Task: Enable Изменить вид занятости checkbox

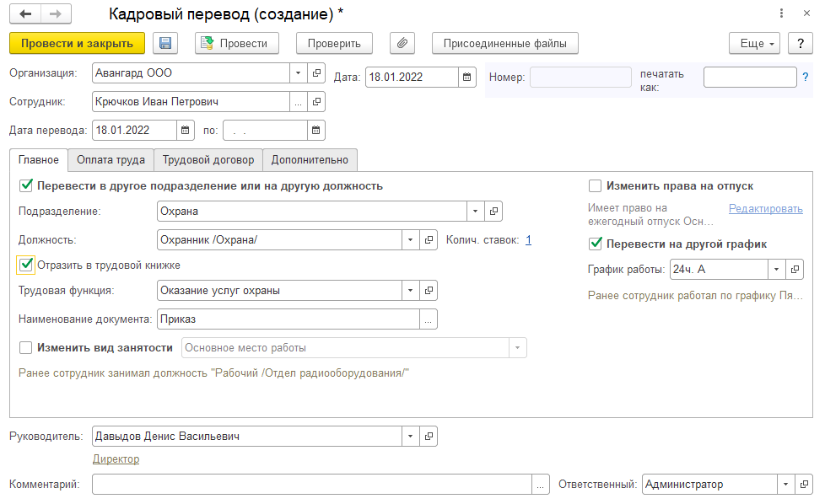Action: pos(25,347)
